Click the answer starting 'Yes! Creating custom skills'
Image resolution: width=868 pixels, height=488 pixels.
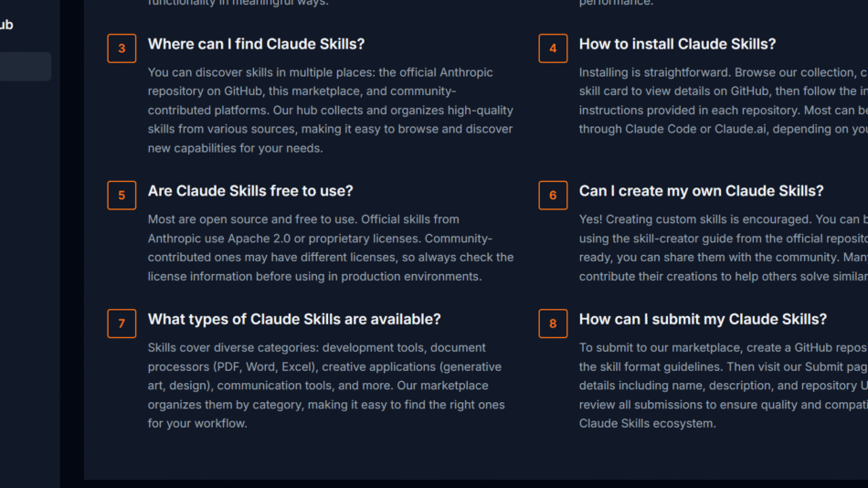pyautogui.click(x=722, y=248)
